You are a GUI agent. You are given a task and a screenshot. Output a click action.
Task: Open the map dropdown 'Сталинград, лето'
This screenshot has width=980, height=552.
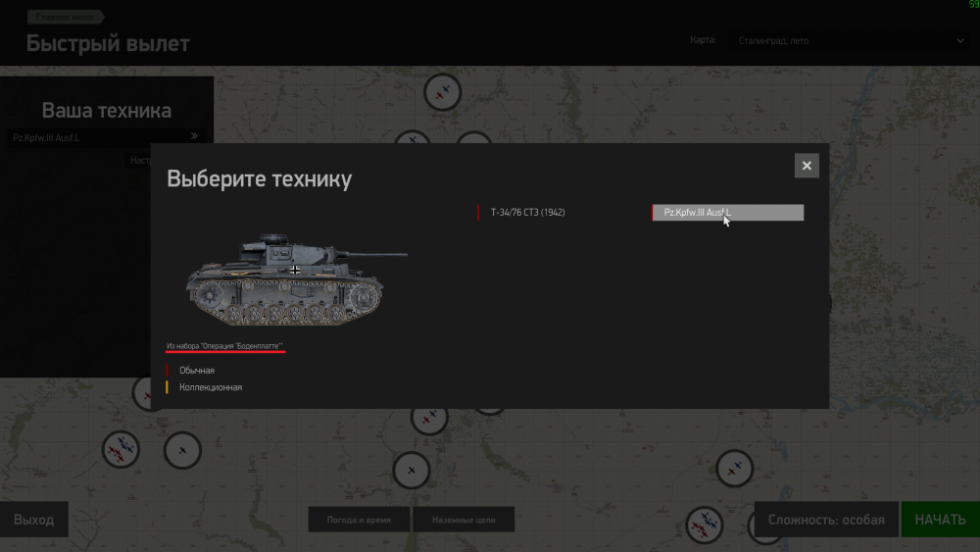850,40
